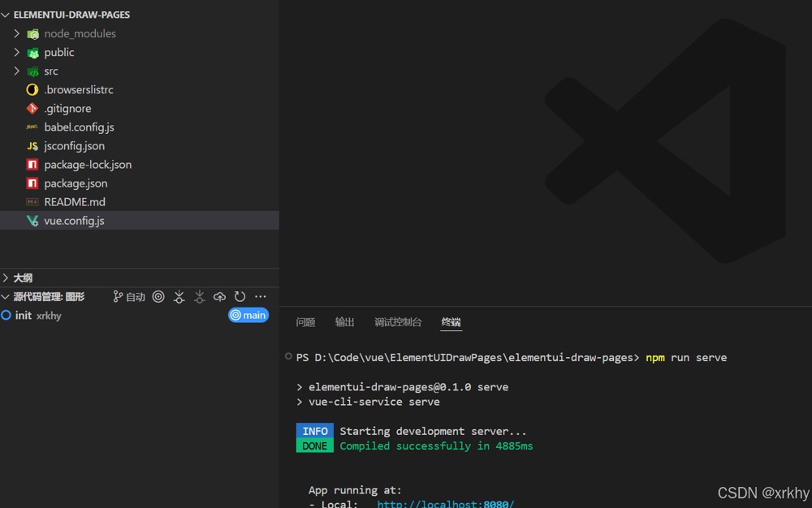Click the package-lock.json npm icon
Image resolution: width=812 pixels, height=508 pixels.
32,165
